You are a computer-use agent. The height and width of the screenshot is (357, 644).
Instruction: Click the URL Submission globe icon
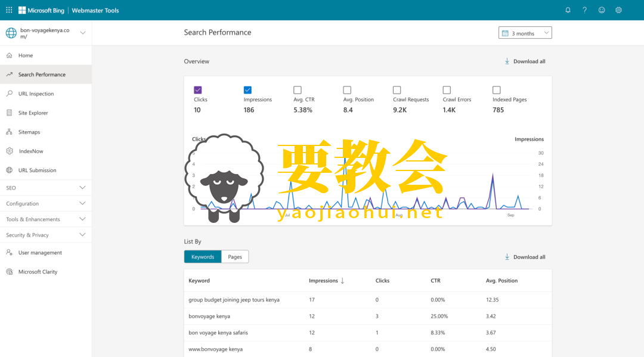click(x=10, y=170)
